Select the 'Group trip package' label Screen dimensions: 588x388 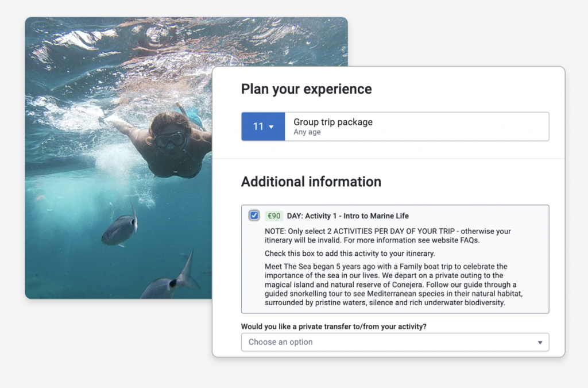click(x=333, y=122)
